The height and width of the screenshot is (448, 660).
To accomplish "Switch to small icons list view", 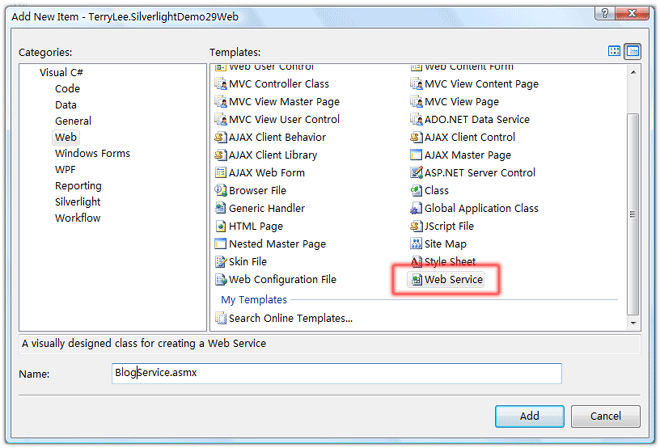I will [x=632, y=51].
